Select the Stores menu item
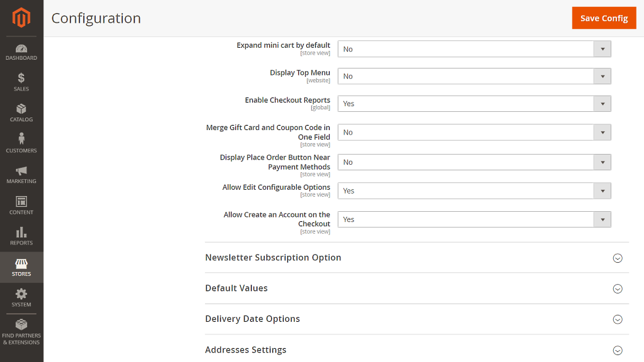 click(21, 267)
